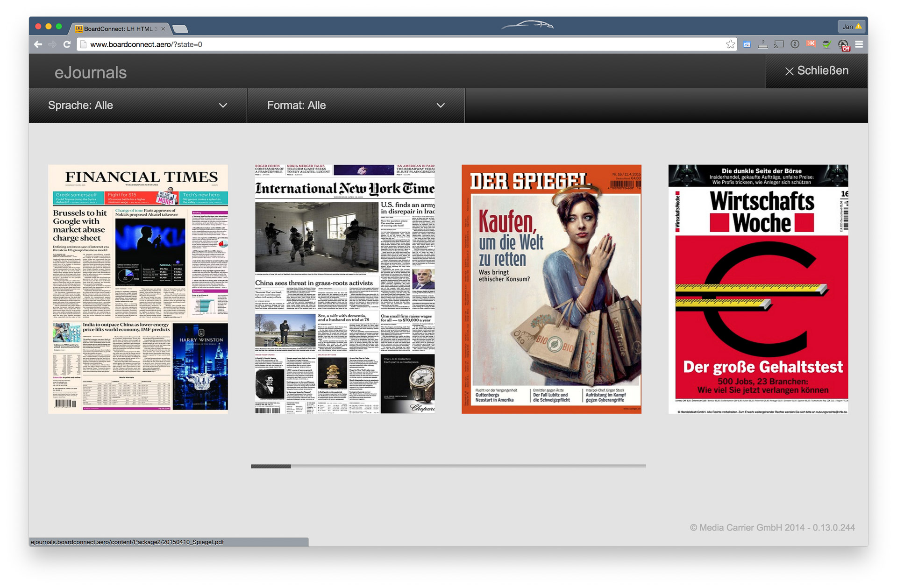Open the PageSpeed gauge extension
The width and height of the screenshot is (897, 588).
pos(747,44)
